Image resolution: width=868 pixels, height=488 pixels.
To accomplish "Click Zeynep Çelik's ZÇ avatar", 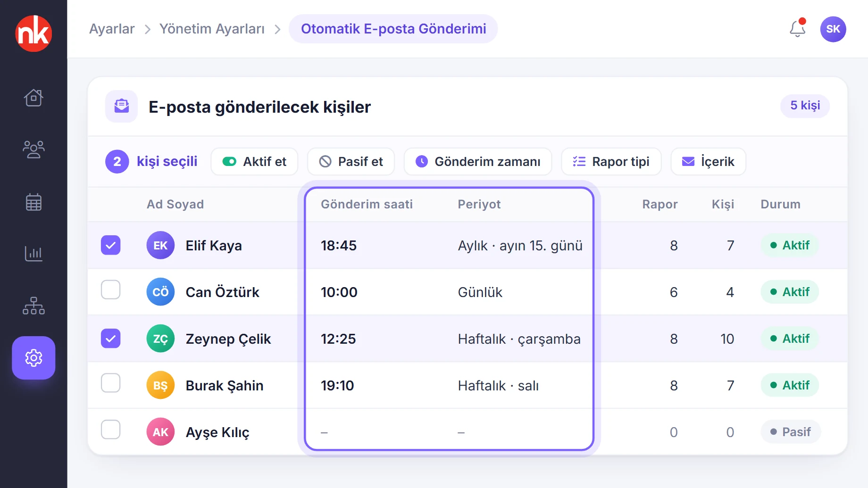I will (160, 339).
